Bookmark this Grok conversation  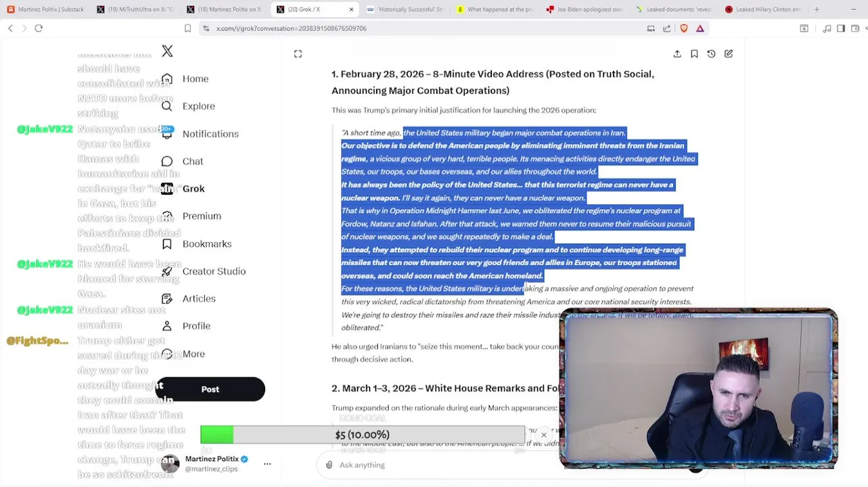(694, 54)
